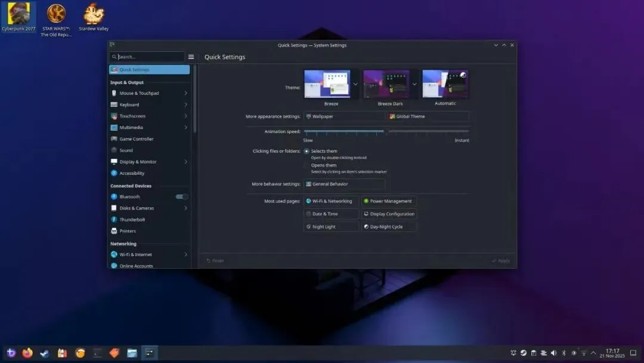Click the Show Desktop icon in the taskbar corner
The height and width of the screenshot is (363, 644).
coord(633,353)
